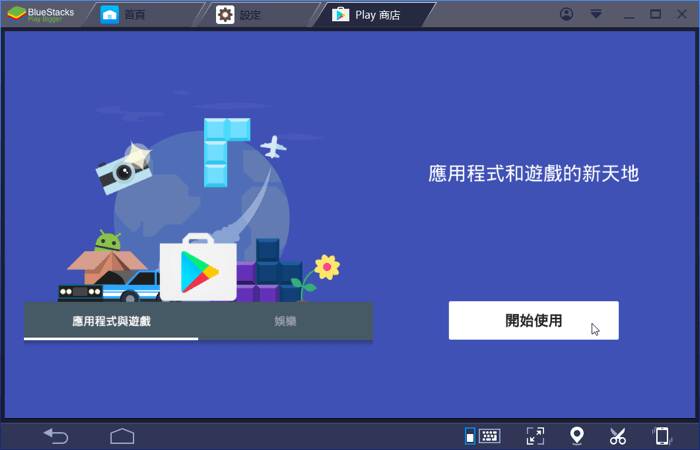Maximize the BlueStacks window
Image resolution: width=700 pixels, height=450 pixels.
[655, 14]
